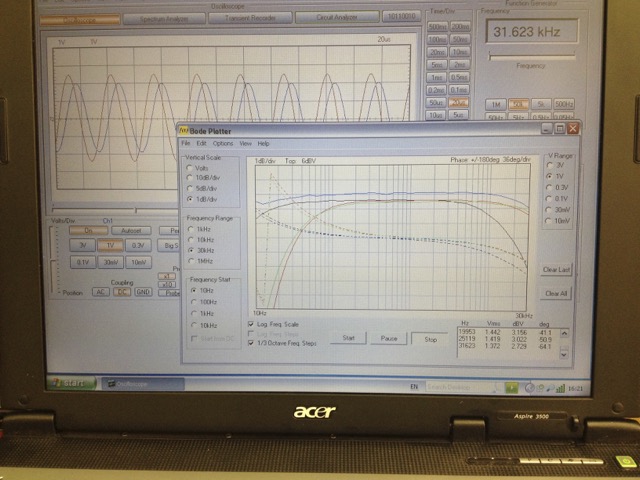Click the wireless signal bars tray icon

pyautogui.click(x=560, y=388)
